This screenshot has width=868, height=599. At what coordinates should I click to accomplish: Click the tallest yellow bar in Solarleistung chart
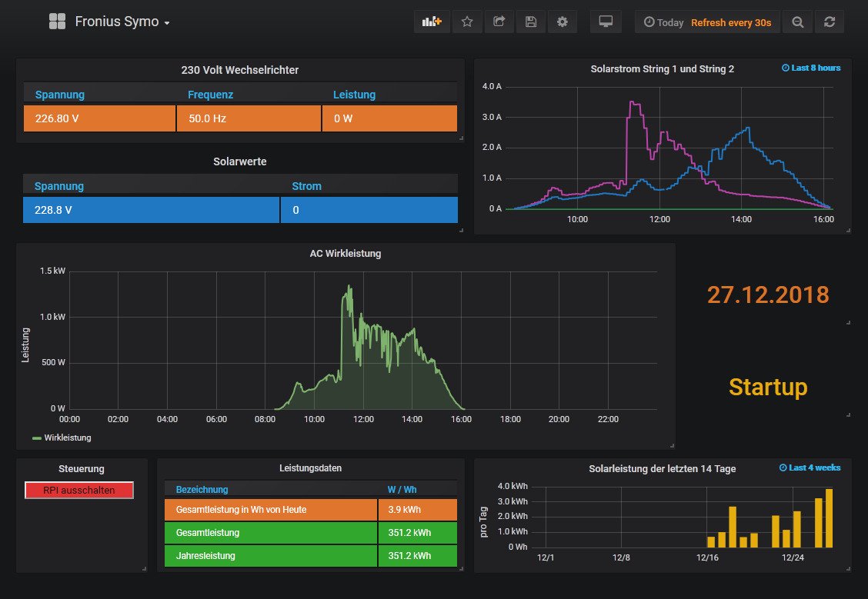coord(829,517)
